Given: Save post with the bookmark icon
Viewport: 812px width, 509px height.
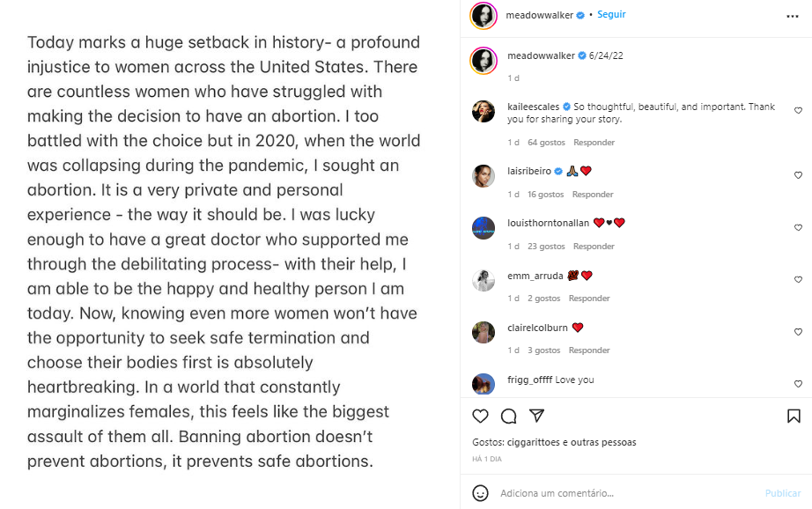Looking at the screenshot, I should pos(794,416).
